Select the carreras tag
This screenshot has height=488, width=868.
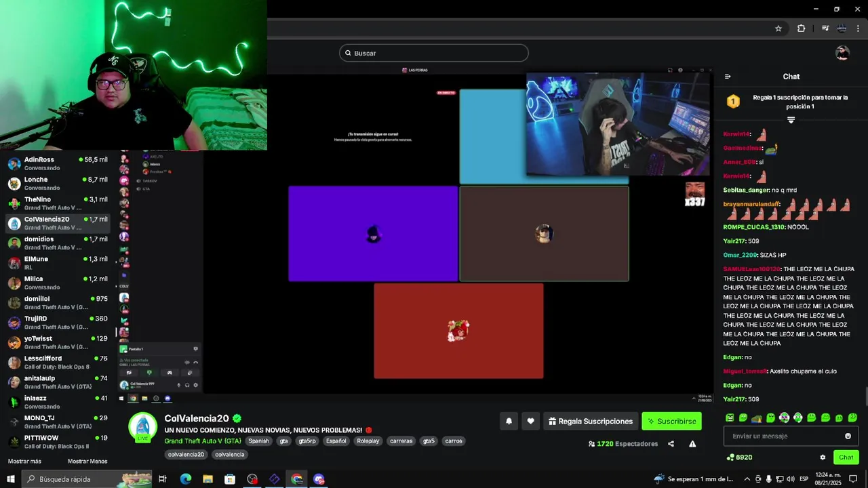click(401, 441)
